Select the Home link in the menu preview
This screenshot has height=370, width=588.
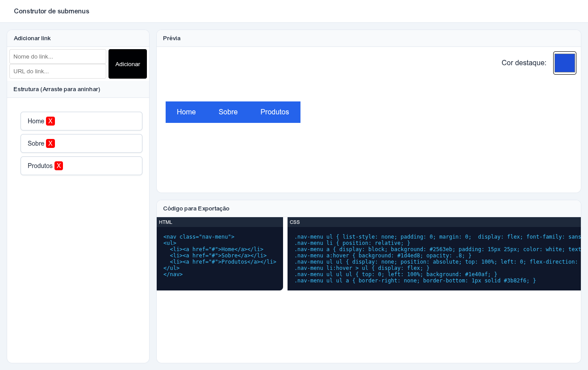point(186,112)
